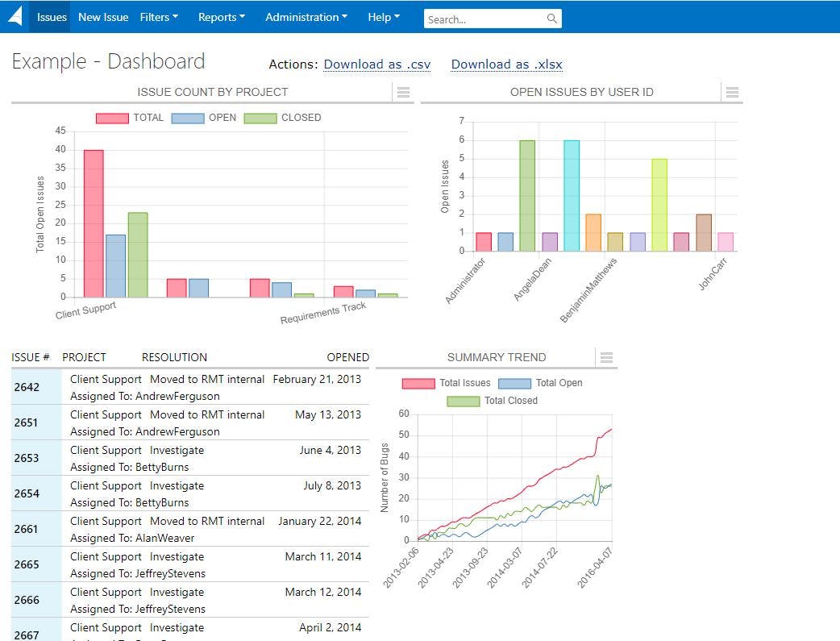Image resolution: width=840 pixels, height=641 pixels.
Task: Click the tall green AngelaDean bar
Action: point(527,196)
